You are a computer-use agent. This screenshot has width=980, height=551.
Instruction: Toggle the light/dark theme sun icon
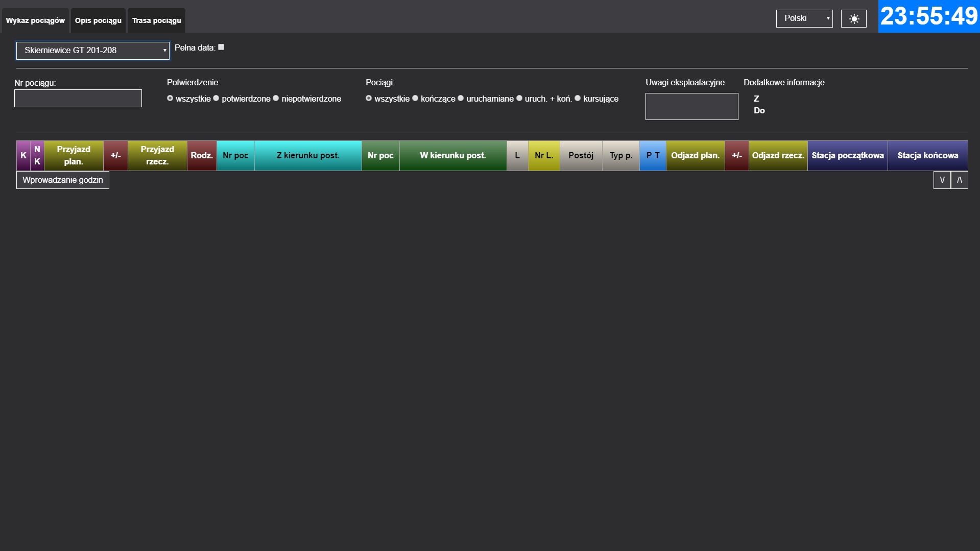pos(853,19)
